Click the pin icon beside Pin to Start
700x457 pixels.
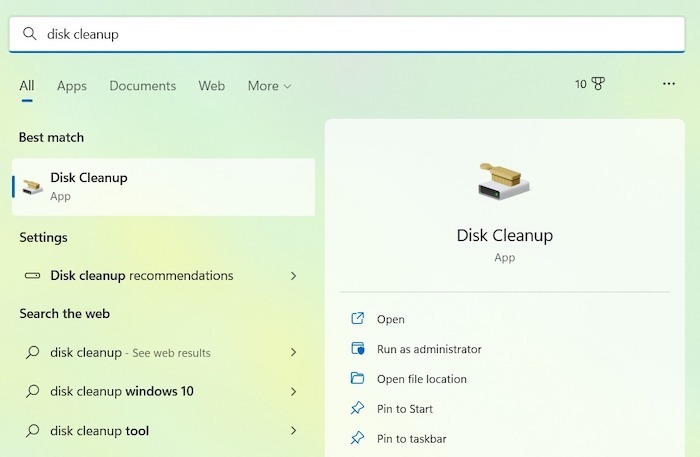pyautogui.click(x=358, y=408)
